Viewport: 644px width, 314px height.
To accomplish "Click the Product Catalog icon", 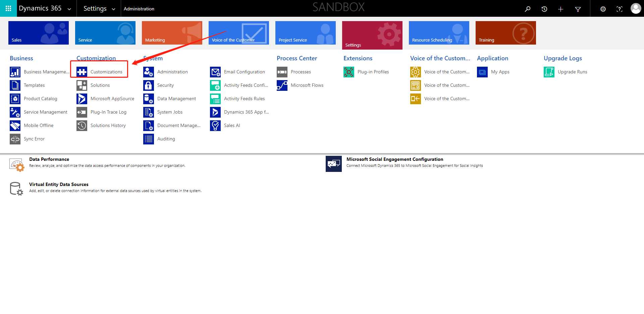I will tap(15, 99).
